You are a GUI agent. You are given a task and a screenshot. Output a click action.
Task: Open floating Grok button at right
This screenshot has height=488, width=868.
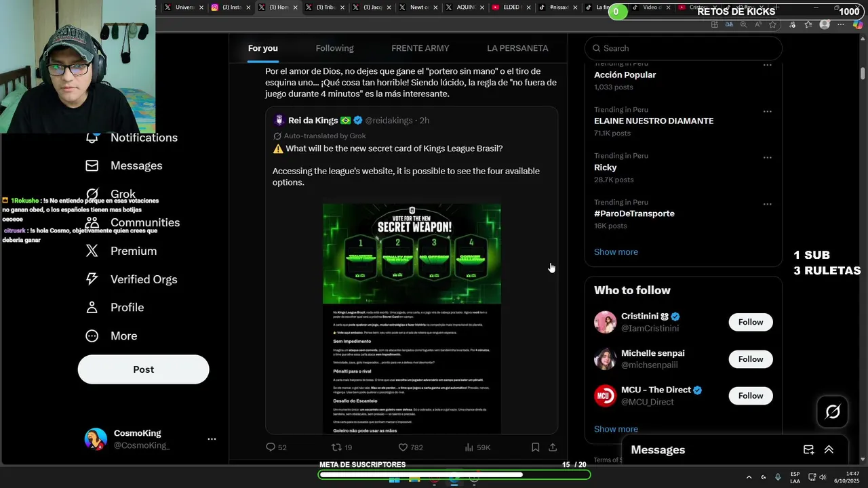coord(833,411)
